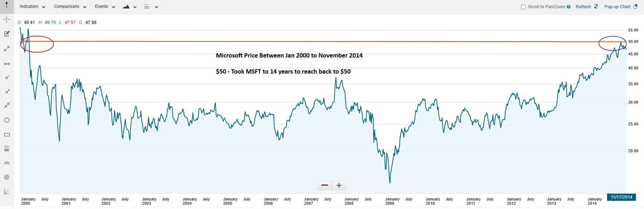
Task: Open the Events dropdown menu
Action: (105, 7)
